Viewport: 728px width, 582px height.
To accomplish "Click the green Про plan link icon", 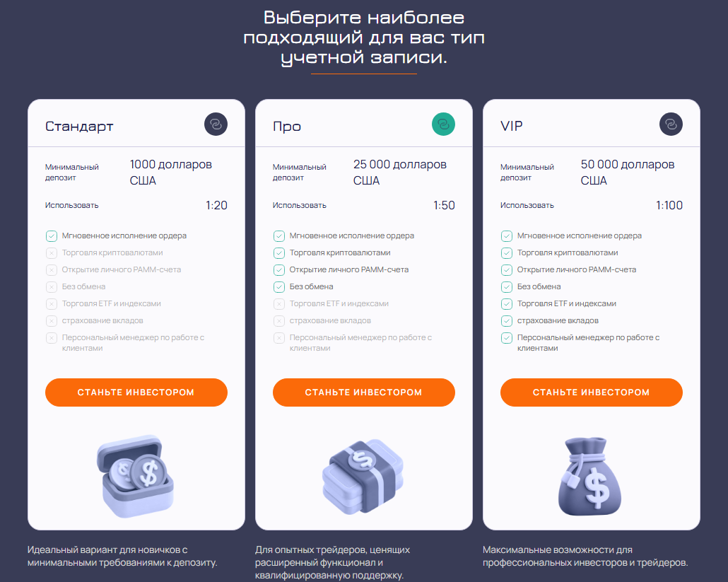I will [x=443, y=124].
